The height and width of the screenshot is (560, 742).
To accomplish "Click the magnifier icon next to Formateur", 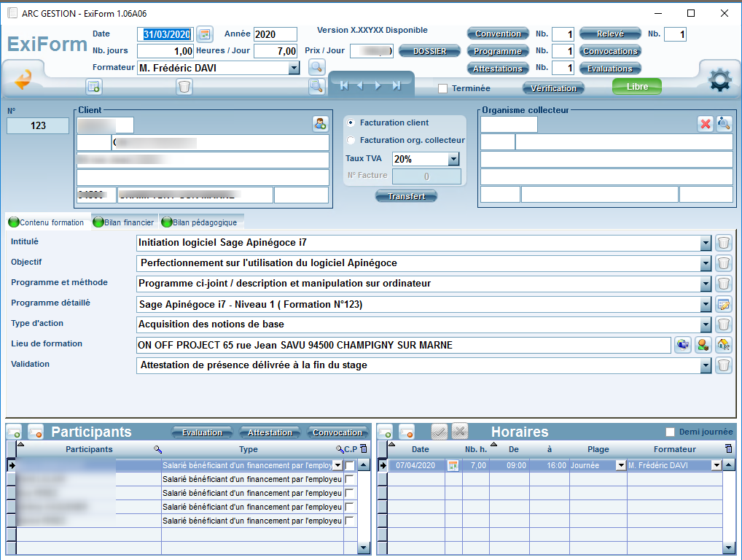I will pos(316,68).
